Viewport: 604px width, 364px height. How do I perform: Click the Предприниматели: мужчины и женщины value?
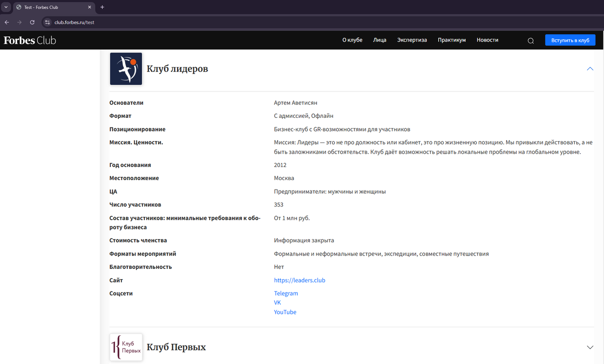pyautogui.click(x=330, y=191)
